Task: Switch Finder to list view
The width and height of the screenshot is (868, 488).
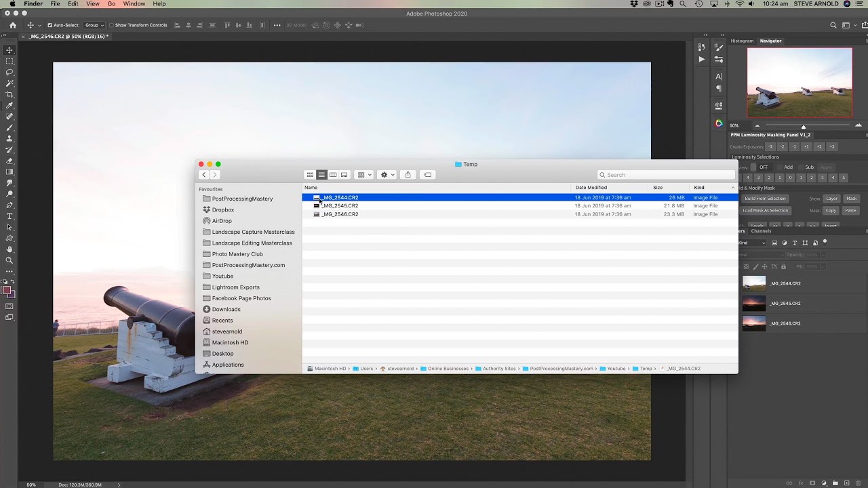Action: (321, 175)
